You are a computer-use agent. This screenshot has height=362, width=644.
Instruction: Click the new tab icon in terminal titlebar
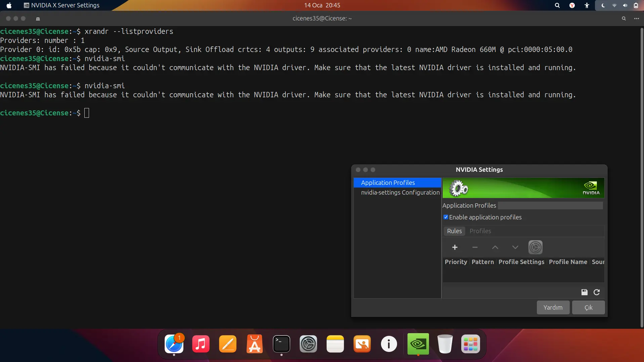pos(38,19)
